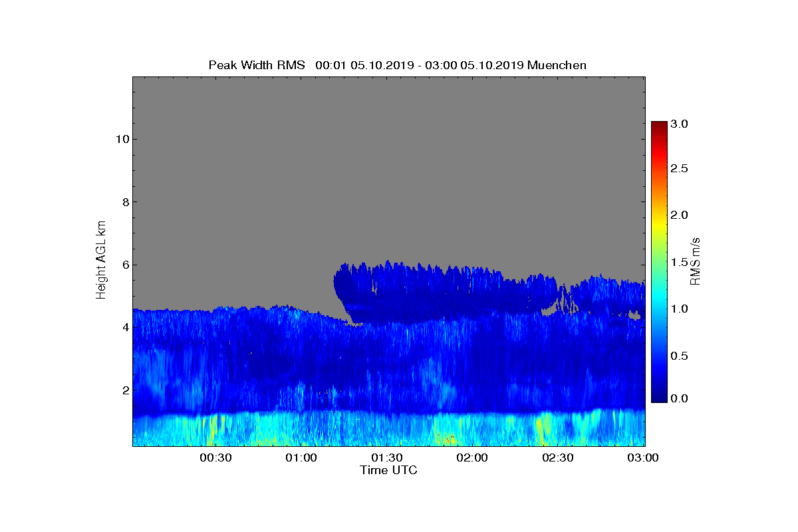Click the height tick label 6
The height and width of the screenshot is (532, 798).
tap(124, 265)
